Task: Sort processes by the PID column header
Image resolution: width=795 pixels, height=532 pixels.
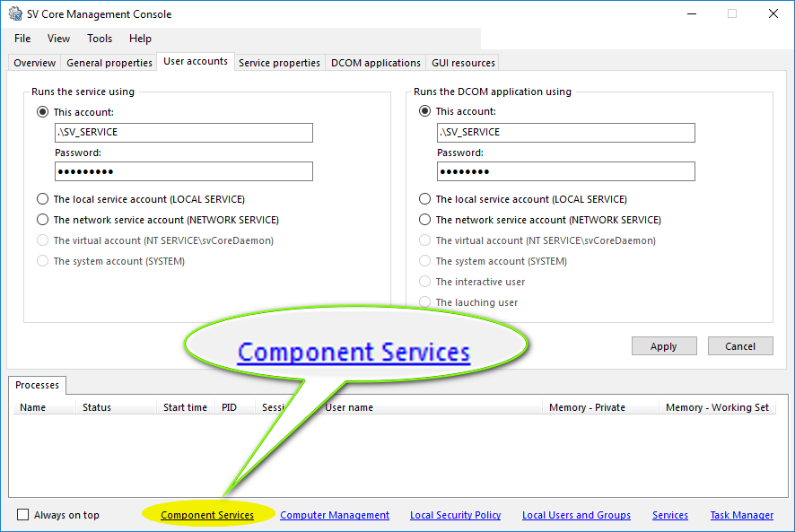Action: pyautogui.click(x=230, y=407)
